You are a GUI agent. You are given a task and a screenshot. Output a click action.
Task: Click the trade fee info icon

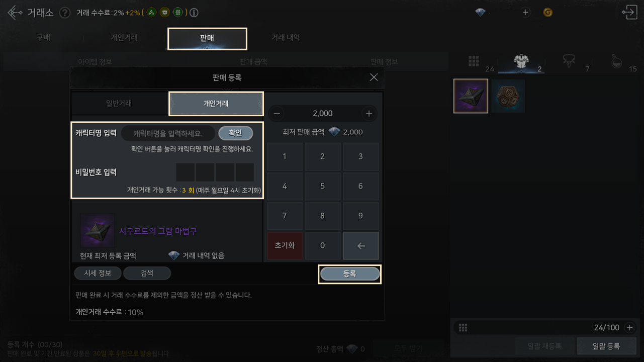tap(194, 13)
